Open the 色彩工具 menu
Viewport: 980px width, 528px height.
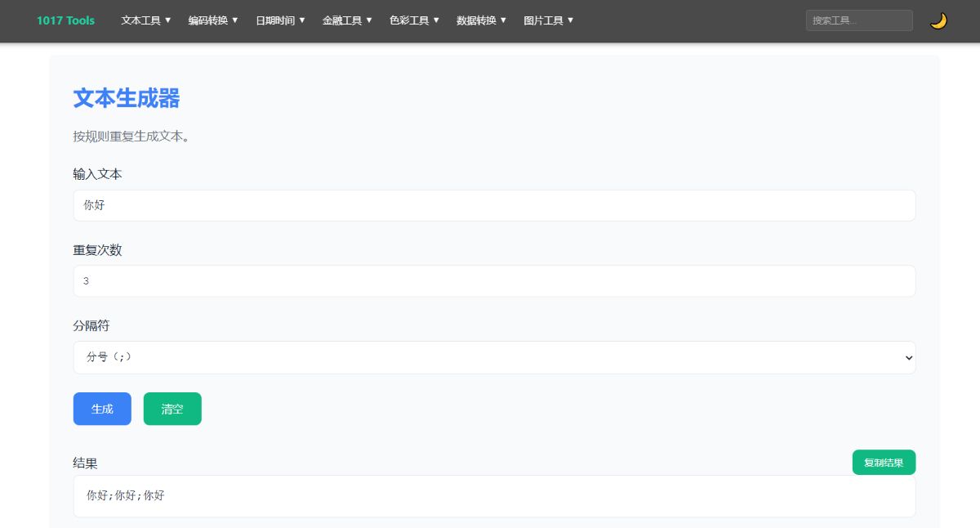click(414, 20)
